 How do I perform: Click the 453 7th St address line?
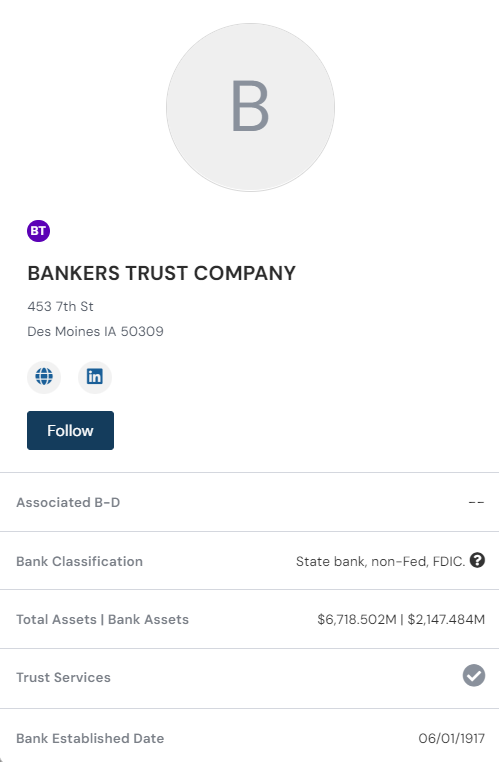60,307
